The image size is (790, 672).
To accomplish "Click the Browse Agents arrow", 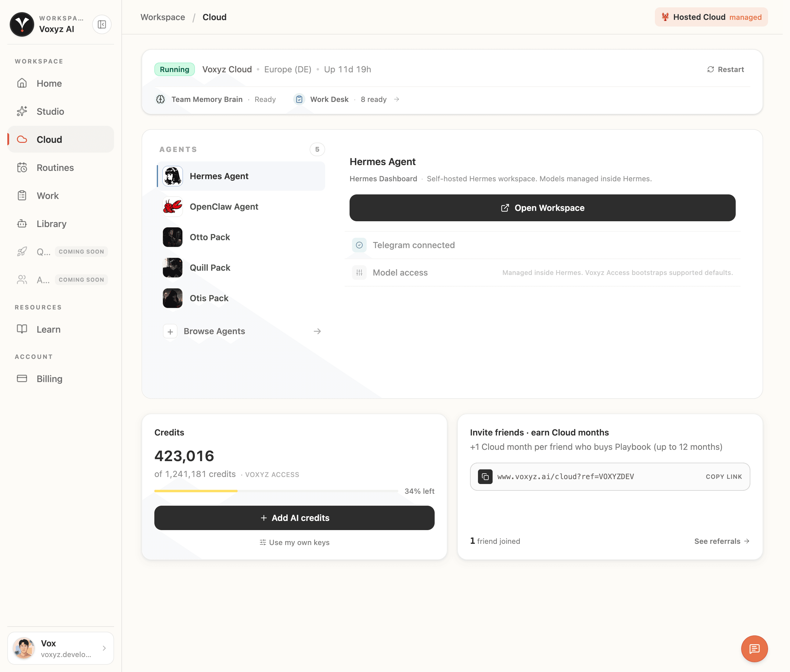I will pyautogui.click(x=317, y=331).
